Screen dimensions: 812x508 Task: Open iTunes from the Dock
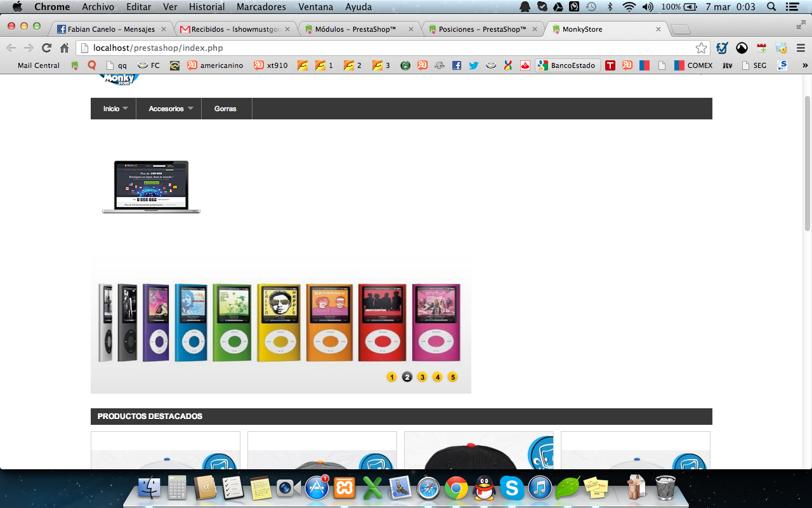540,488
